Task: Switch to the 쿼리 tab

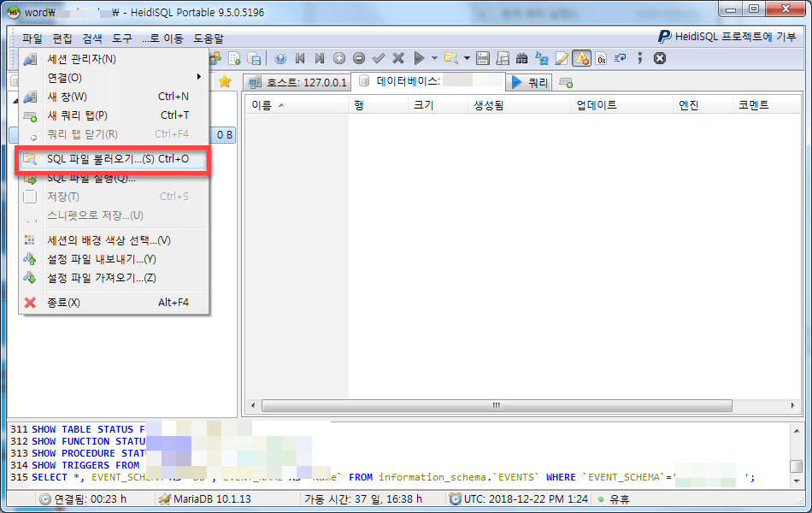Action: 529,82
